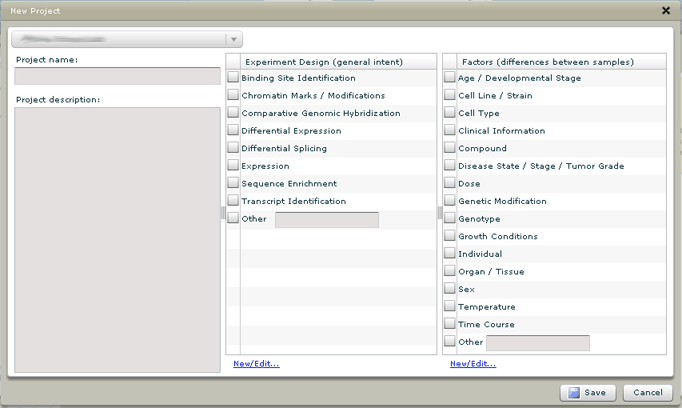Check the Transcript Identification checkbox

click(233, 201)
